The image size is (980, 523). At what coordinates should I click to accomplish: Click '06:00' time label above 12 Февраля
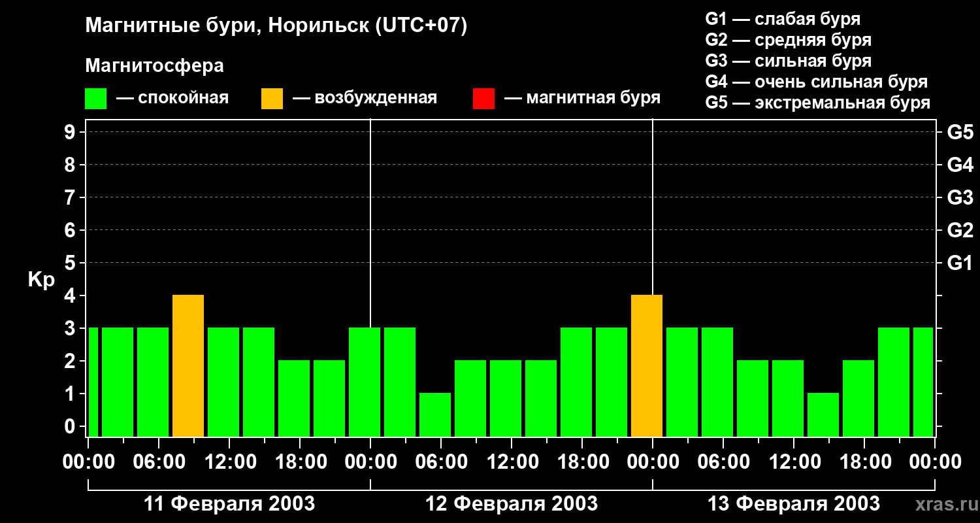click(x=441, y=462)
